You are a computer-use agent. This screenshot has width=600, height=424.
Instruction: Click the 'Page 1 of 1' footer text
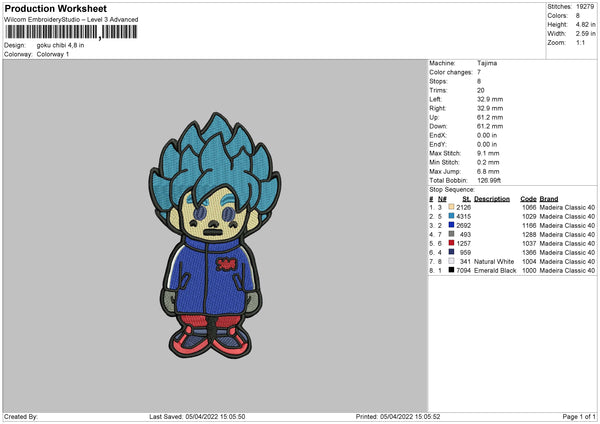pos(579,416)
